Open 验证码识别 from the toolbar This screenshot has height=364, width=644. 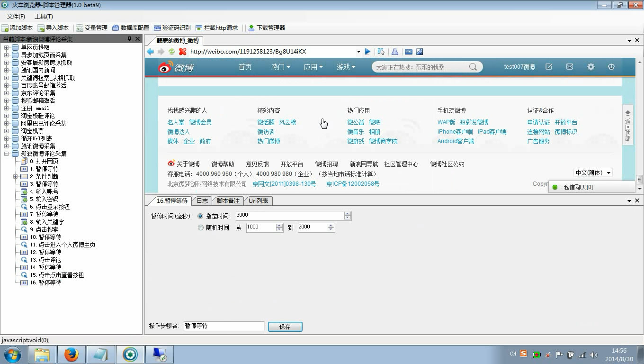tap(172, 28)
